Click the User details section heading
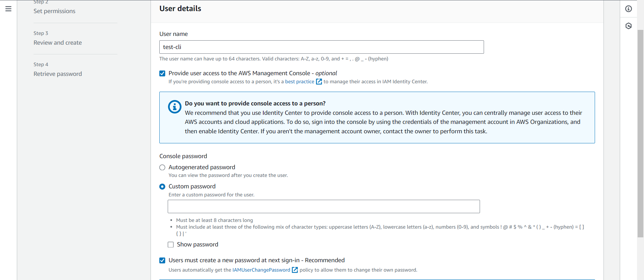 (x=180, y=9)
